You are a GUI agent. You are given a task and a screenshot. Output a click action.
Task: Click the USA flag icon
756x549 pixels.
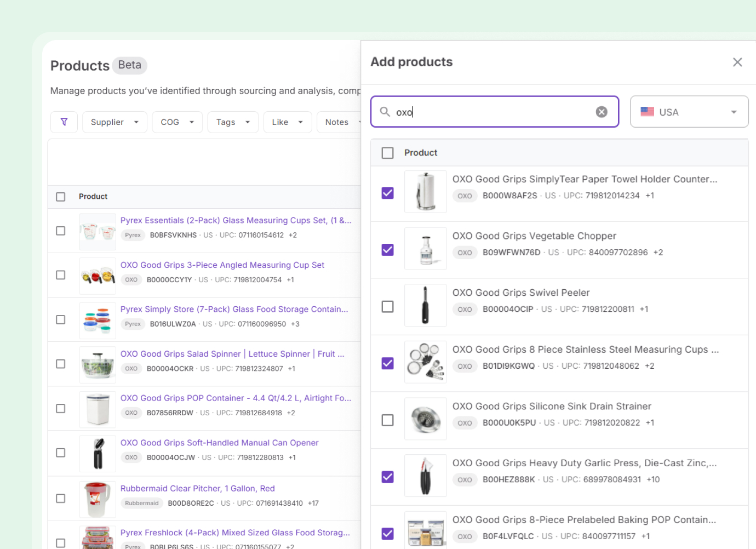point(648,111)
